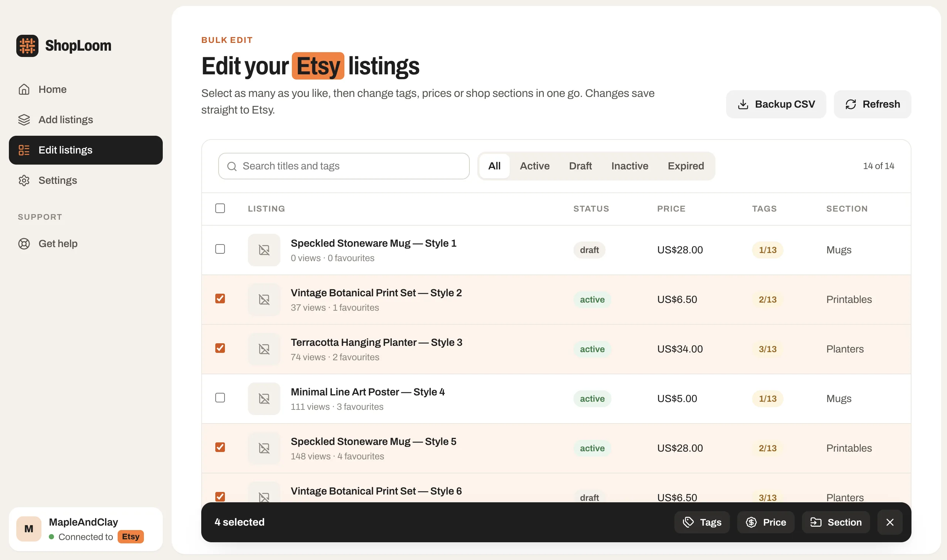Click thumbnail of Vintage Botanical Print Style 2
Viewport: 947px width, 560px height.
pyautogui.click(x=264, y=300)
